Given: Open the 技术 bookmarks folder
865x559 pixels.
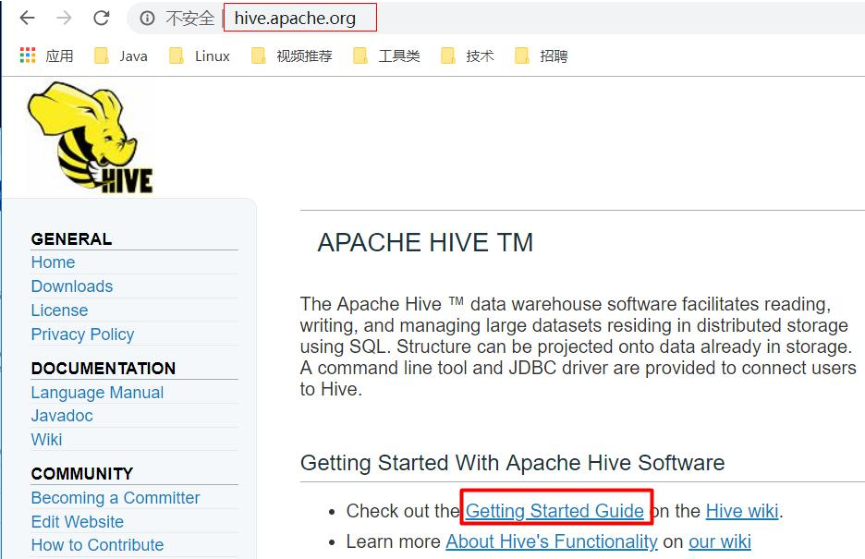Looking at the screenshot, I should coord(467,56).
